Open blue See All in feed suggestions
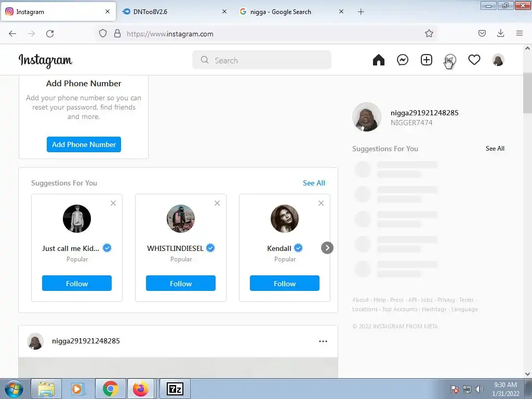 pyautogui.click(x=314, y=183)
